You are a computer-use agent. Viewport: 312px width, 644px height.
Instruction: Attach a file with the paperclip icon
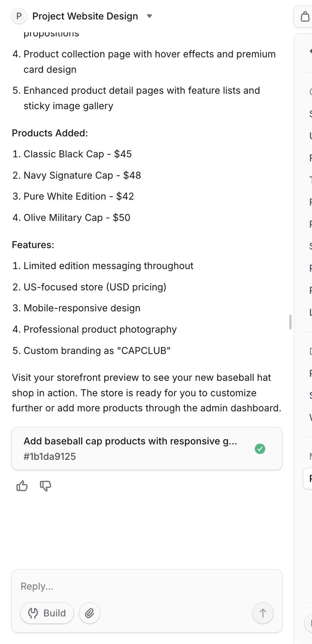pos(90,613)
